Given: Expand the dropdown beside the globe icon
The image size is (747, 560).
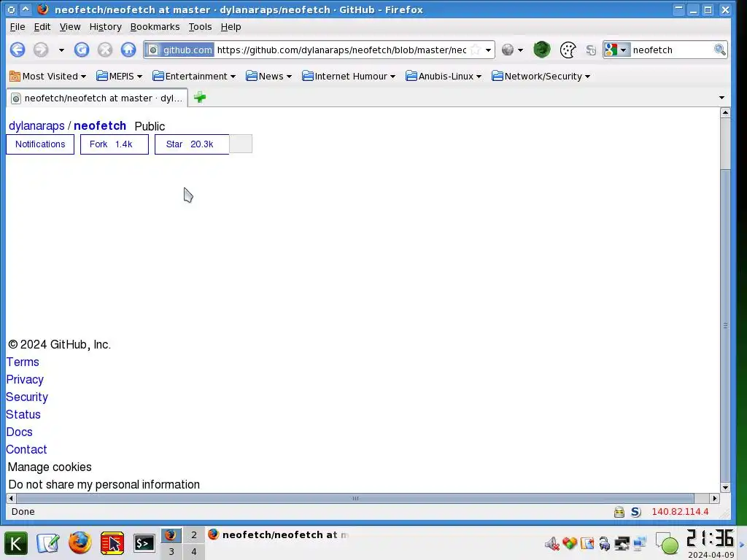Looking at the screenshot, I should click(x=520, y=50).
